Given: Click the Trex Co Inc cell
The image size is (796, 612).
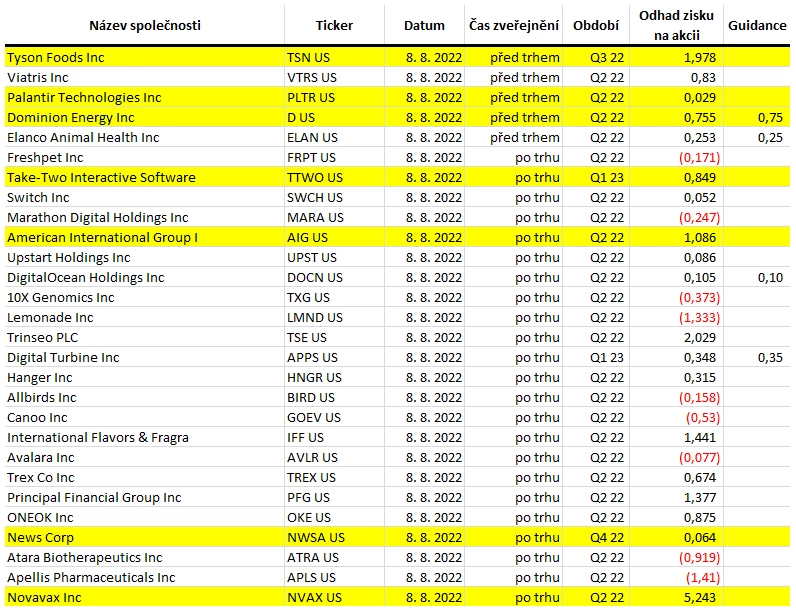Looking at the screenshot, I should click(145, 478).
